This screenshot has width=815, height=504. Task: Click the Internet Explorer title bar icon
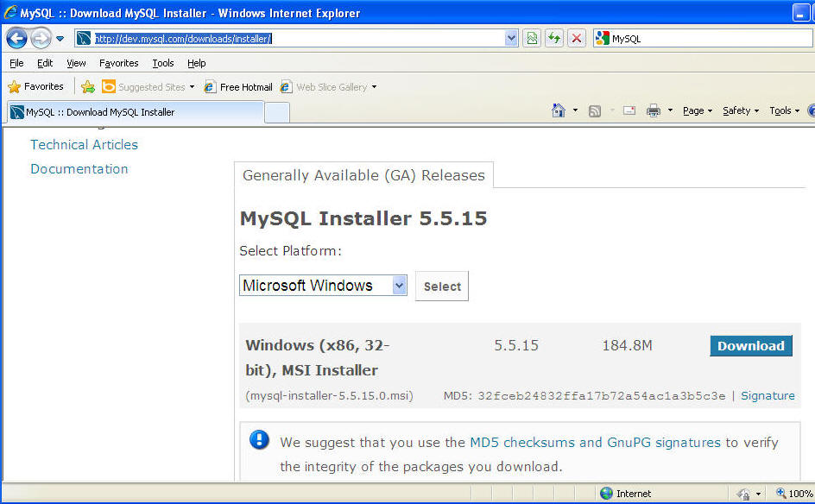(x=9, y=12)
